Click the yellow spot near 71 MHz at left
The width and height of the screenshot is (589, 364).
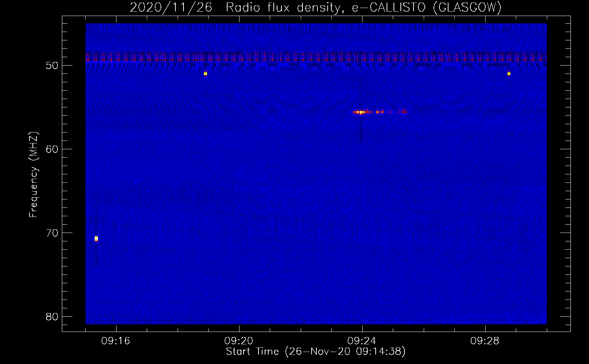tap(96, 238)
